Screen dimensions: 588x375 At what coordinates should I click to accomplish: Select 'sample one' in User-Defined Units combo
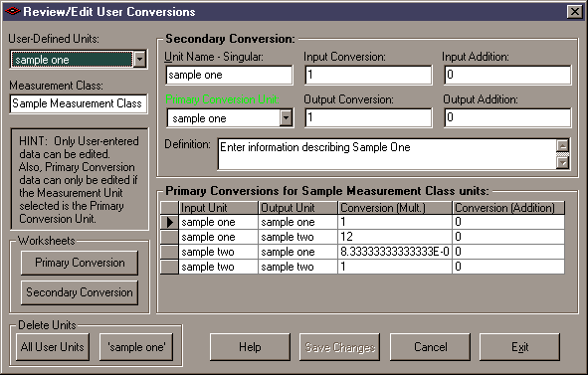pos(72,60)
